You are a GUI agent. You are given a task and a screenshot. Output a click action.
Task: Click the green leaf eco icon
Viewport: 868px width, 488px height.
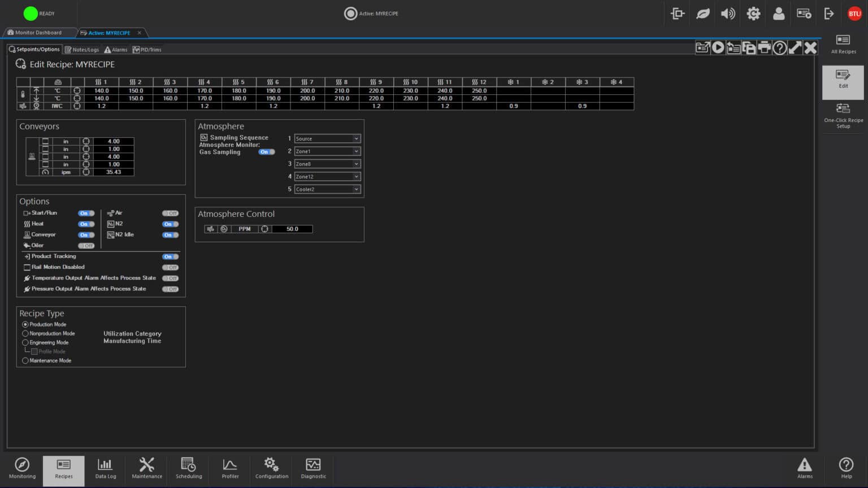coord(702,14)
